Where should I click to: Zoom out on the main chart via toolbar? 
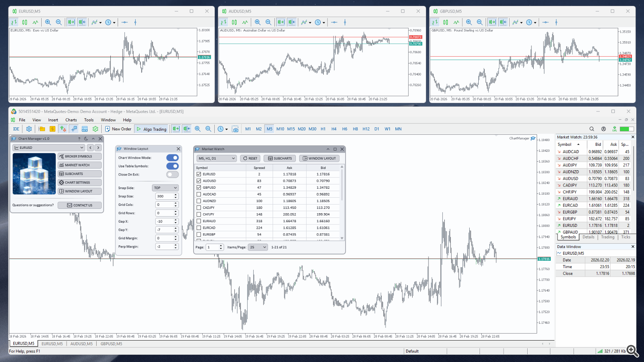(x=208, y=129)
